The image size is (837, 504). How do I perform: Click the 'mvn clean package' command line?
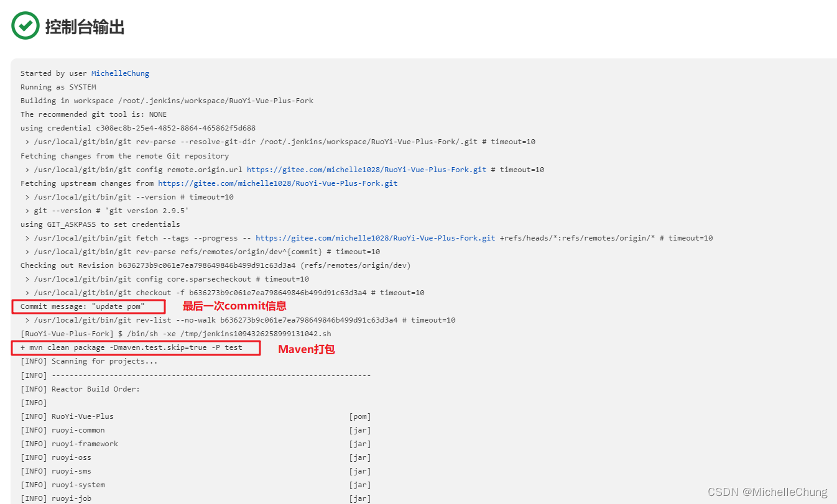point(131,347)
